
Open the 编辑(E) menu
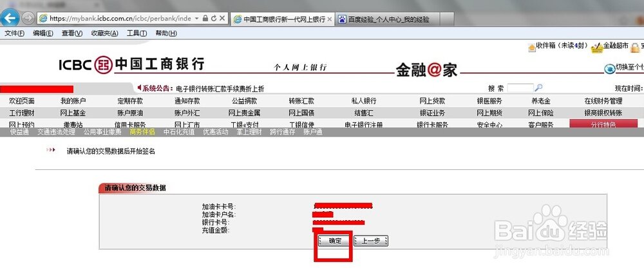[43, 33]
